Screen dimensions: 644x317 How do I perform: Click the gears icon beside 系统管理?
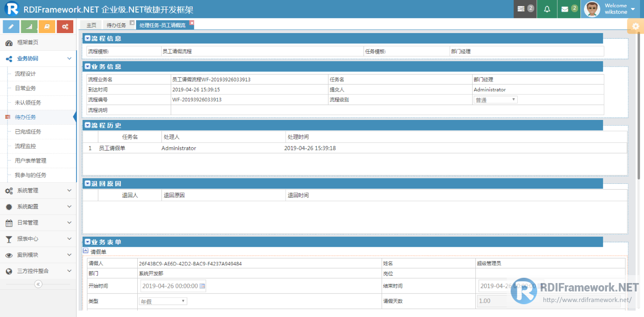click(x=8, y=191)
